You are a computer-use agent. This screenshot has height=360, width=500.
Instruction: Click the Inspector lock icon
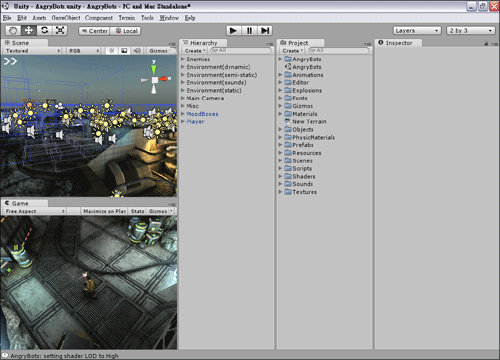point(486,43)
